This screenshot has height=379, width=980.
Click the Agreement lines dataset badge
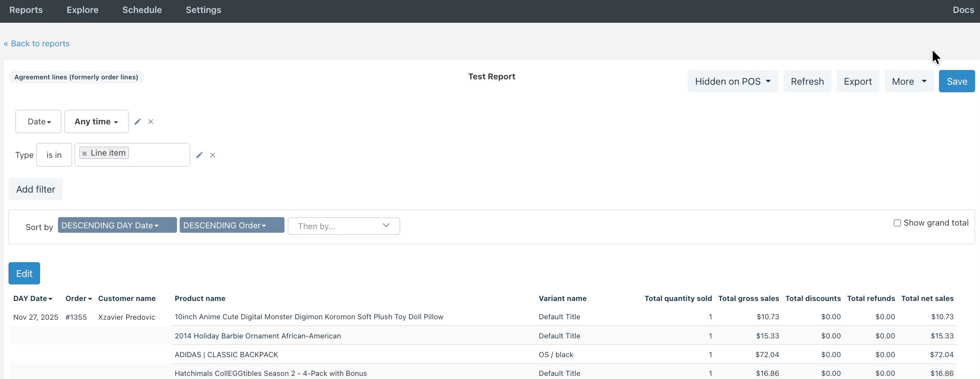coord(76,77)
